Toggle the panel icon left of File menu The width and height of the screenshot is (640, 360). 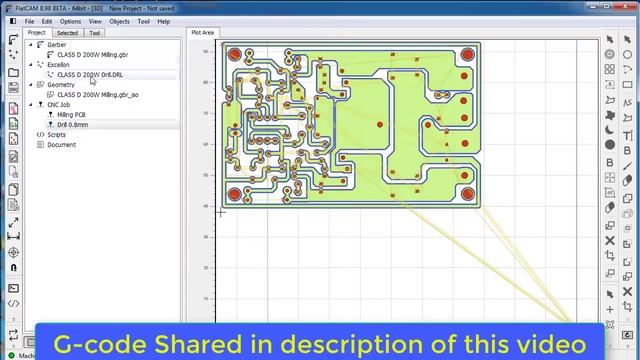tap(13, 21)
